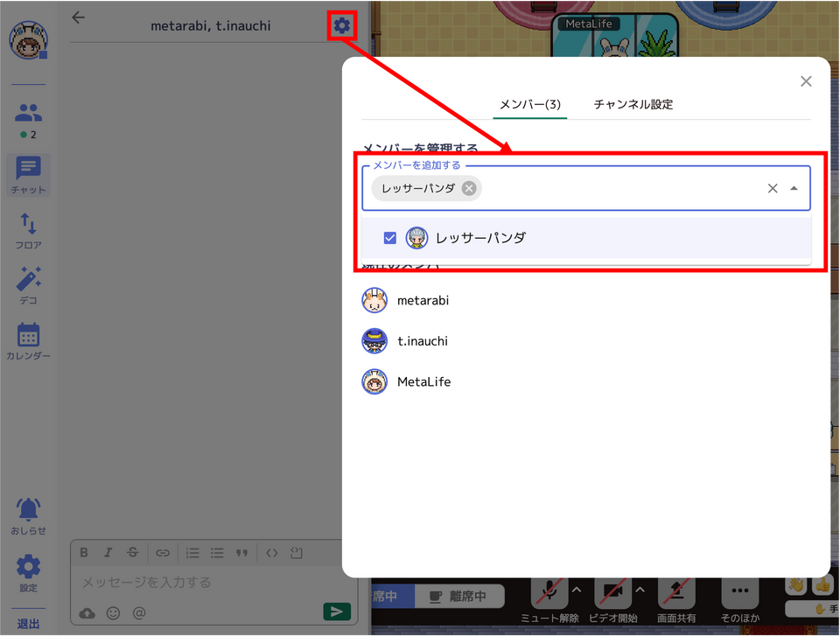Screen dimensions: 840x636
Task: Open おしらせ notifications bell
Action: (28, 516)
